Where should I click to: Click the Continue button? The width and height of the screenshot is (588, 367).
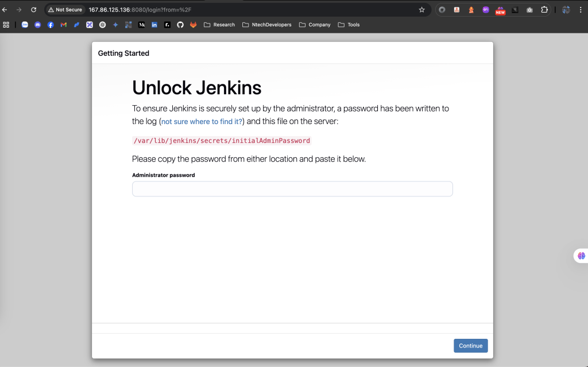tap(471, 346)
